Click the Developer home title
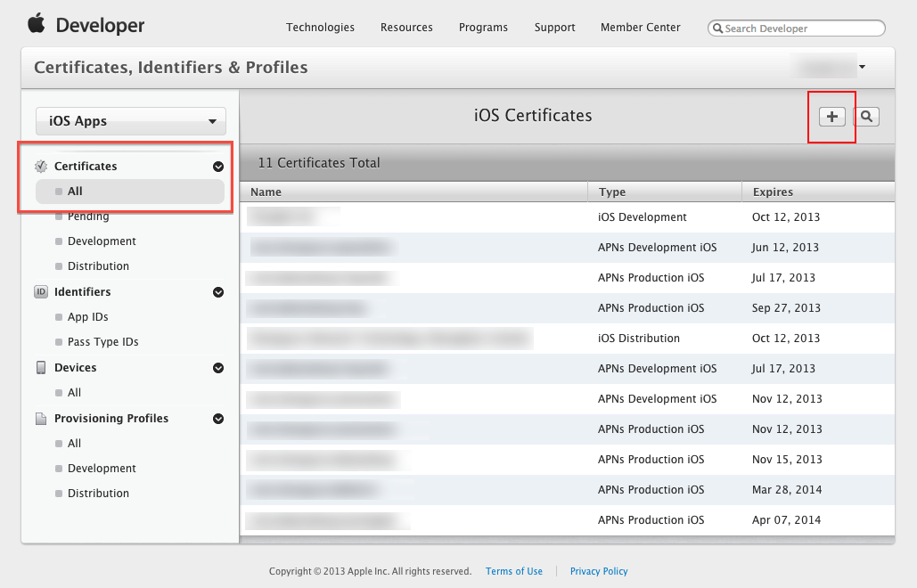The image size is (917, 588). pyautogui.click(x=100, y=26)
